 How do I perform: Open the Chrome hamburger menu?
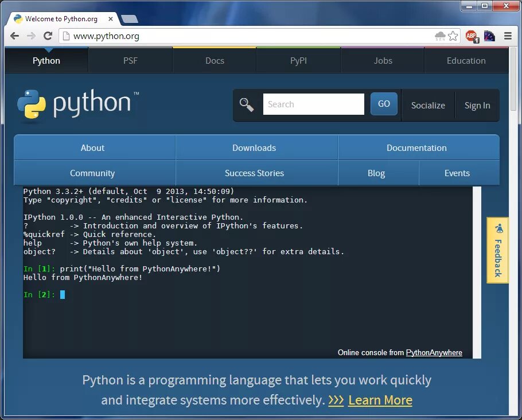click(508, 36)
